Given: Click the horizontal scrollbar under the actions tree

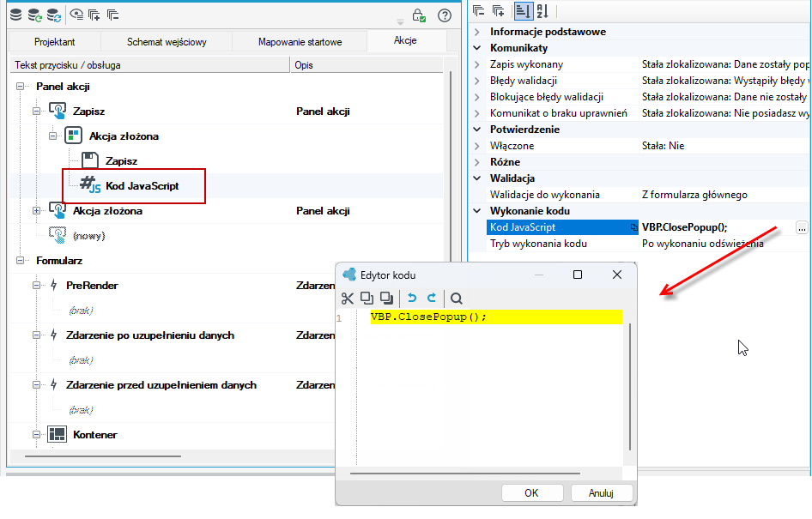Looking at the screenshot, I should point(102,456).
